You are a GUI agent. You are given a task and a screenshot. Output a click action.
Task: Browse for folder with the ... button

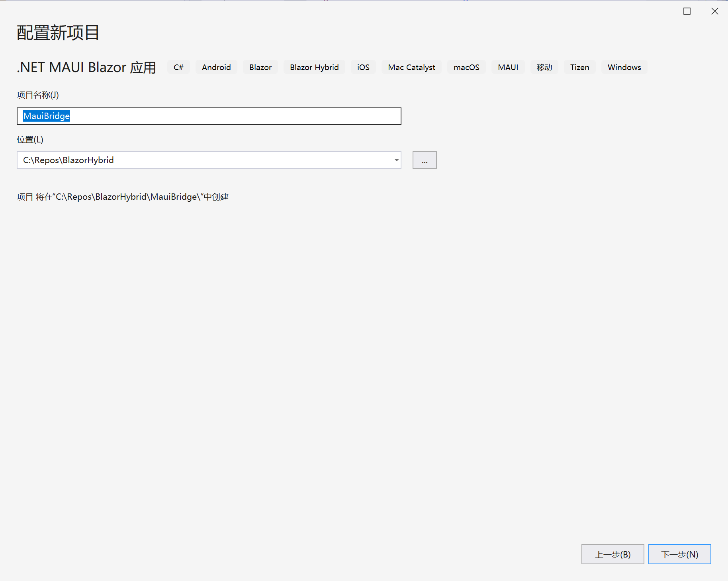[425, 160]
